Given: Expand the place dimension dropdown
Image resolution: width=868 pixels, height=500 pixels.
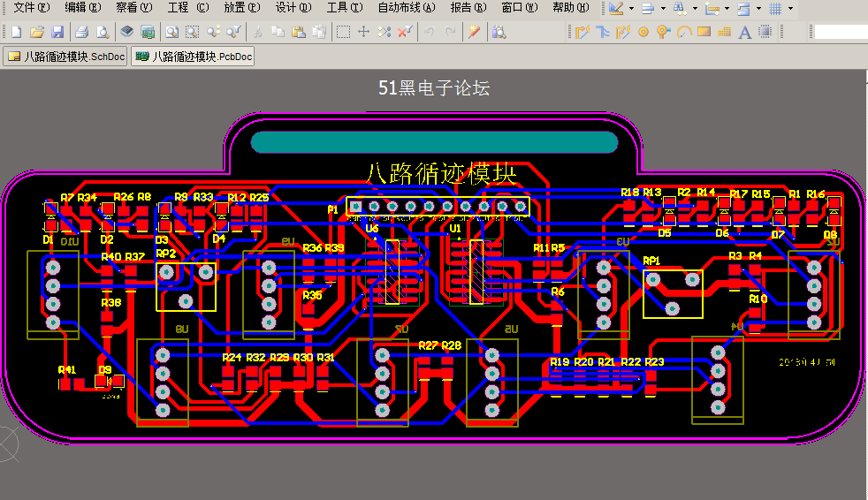Looking at the screenshot, I should pos(727,8).
